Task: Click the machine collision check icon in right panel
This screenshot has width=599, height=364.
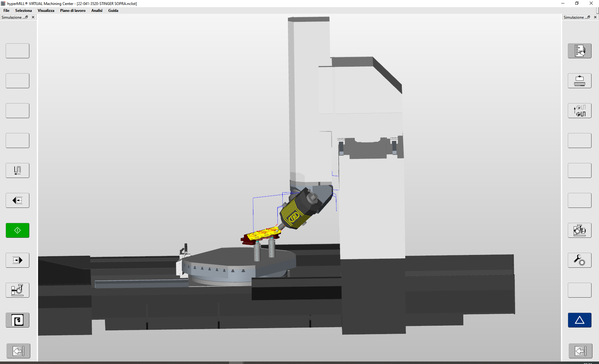Action: [580, 230]
